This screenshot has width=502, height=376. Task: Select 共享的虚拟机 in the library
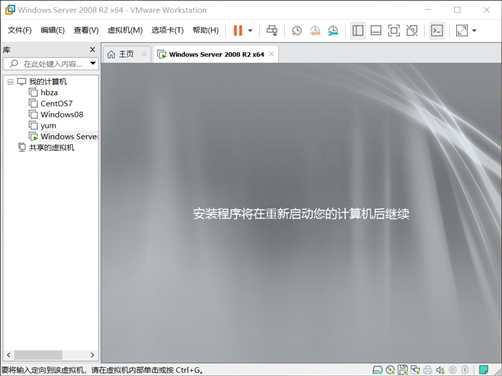pos(51,147)
